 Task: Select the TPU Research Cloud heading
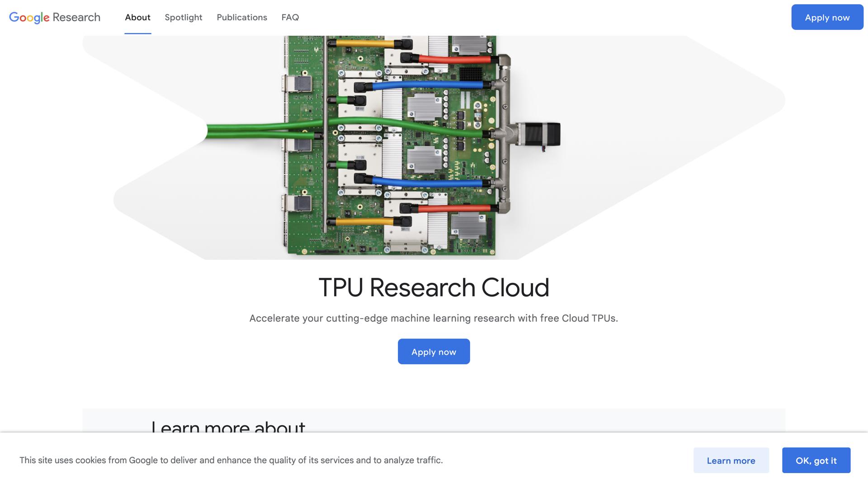[434, 287]
